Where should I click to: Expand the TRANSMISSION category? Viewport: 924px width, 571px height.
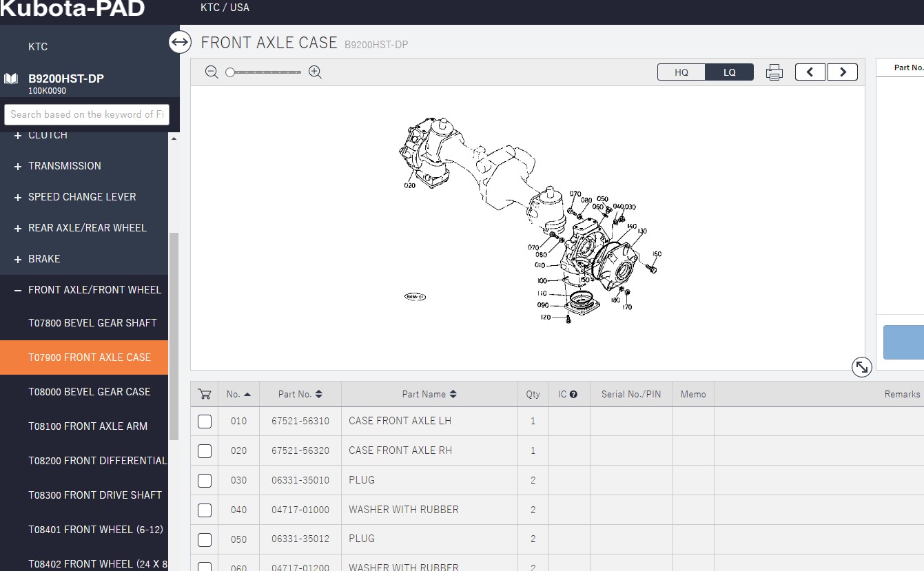pyautogui.click(x=18, y=167)
